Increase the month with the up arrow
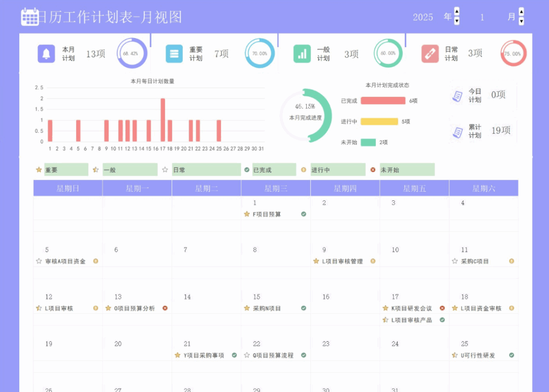 [521, 12]
